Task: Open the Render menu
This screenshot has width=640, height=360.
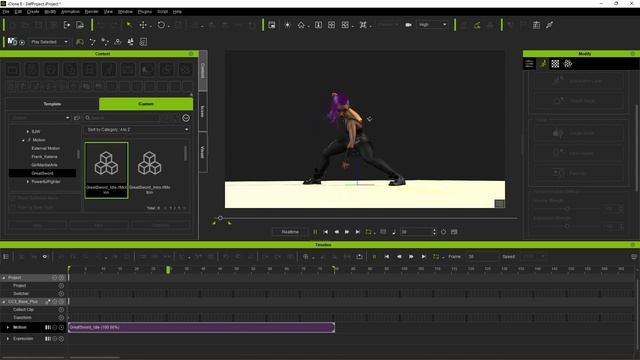Action: click(x=92, y=12)
